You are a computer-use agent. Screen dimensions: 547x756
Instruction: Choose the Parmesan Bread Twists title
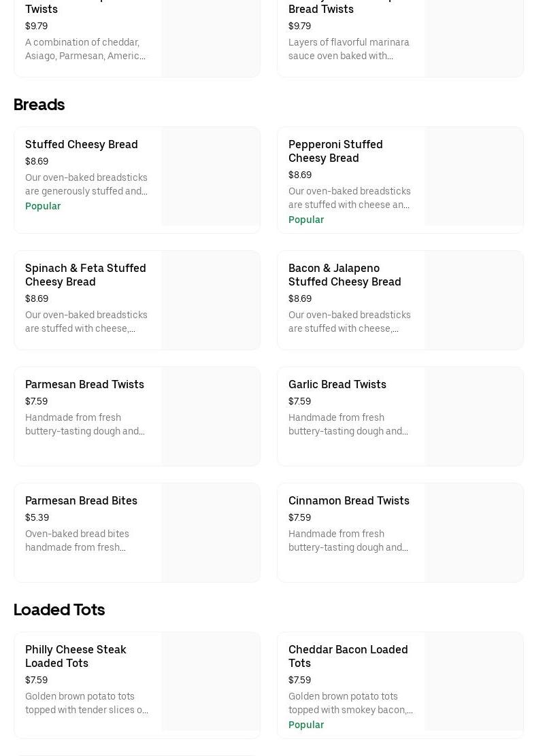click(84, 384)
